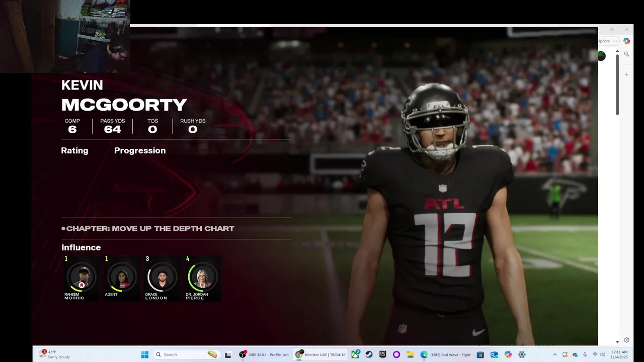Click the Edge sidebar search icon
This screenshot has height=362, width=644.
tap(626, 54)
